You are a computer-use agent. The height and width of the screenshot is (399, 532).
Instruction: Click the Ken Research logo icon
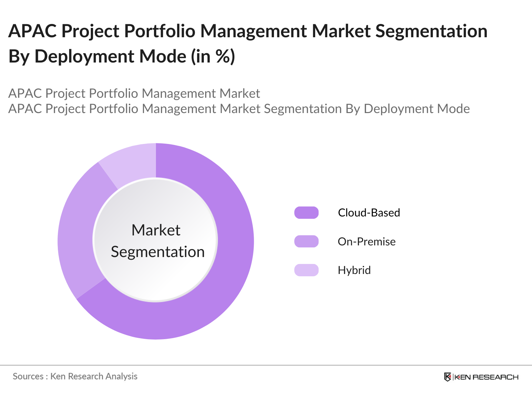point(448,377)
